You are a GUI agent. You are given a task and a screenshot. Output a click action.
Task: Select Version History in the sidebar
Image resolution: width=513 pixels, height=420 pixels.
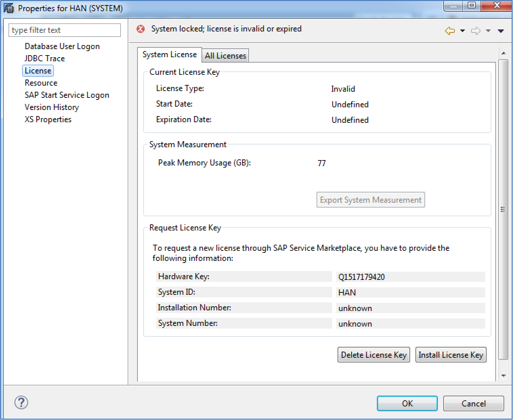tap(51, 107)
